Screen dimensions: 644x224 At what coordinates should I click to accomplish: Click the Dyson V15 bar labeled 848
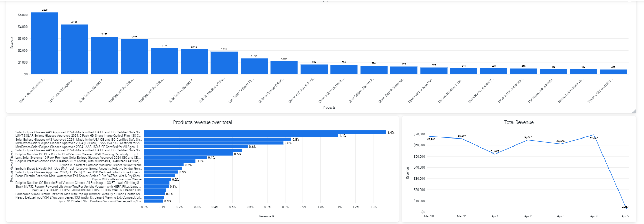[x=314, y=69]
